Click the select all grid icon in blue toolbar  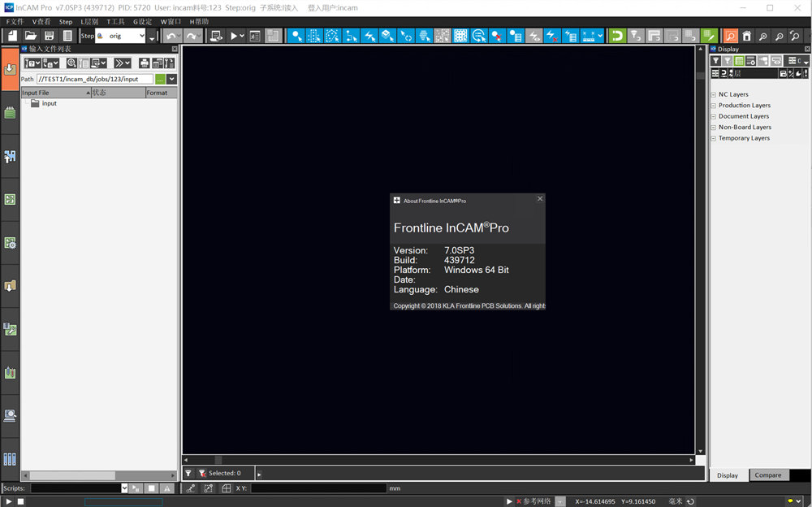click(460, 36)
